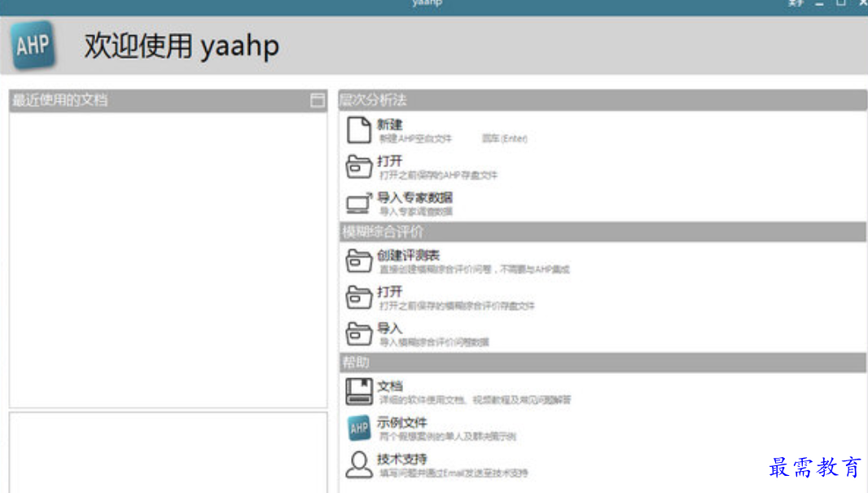
Task: Open the 文档 help entry
Action: click(x=390, y=386)
